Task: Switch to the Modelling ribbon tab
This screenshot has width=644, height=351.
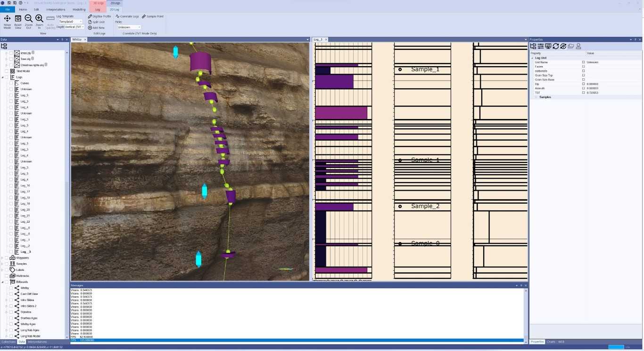Action: tap(79, 9)
